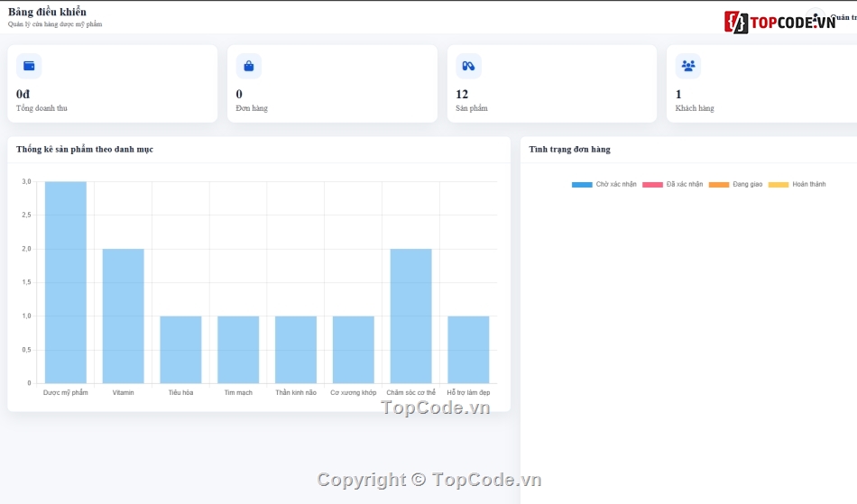Toggle Chờ xác nhận legend item
The width and height of the screenshot is (857, 504).
(604, 185)
